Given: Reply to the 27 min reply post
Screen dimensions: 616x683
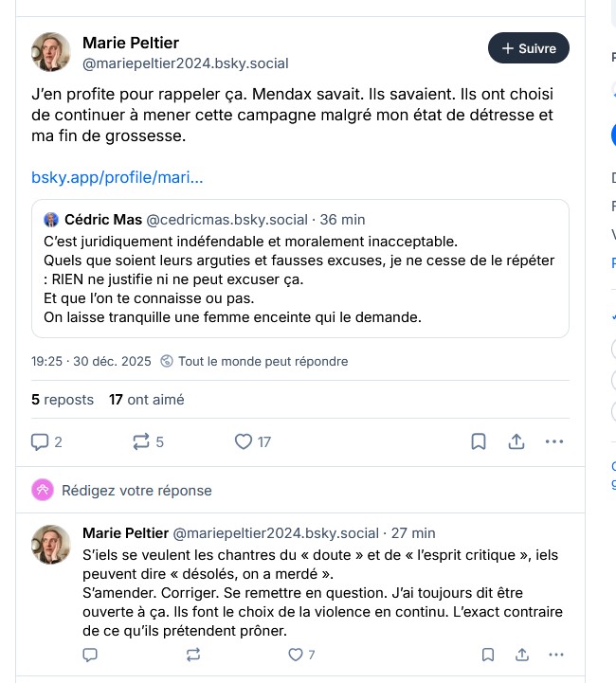Looking at the screenshot, I should [x=90, y=655].
